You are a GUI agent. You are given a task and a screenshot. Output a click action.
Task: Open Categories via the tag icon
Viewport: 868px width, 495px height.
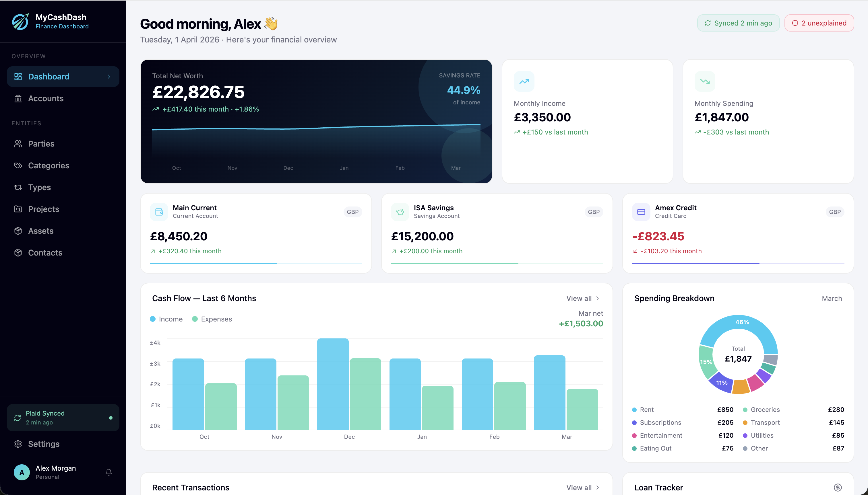tap(18, 165)
